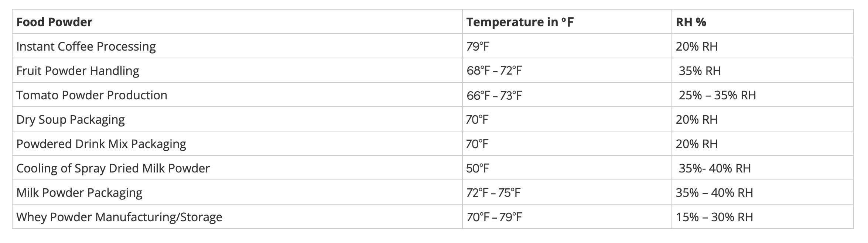This screenshot has height=243, width=868.
Task: Click the Dry Soup Packaging cell
Action: (71, 120)
